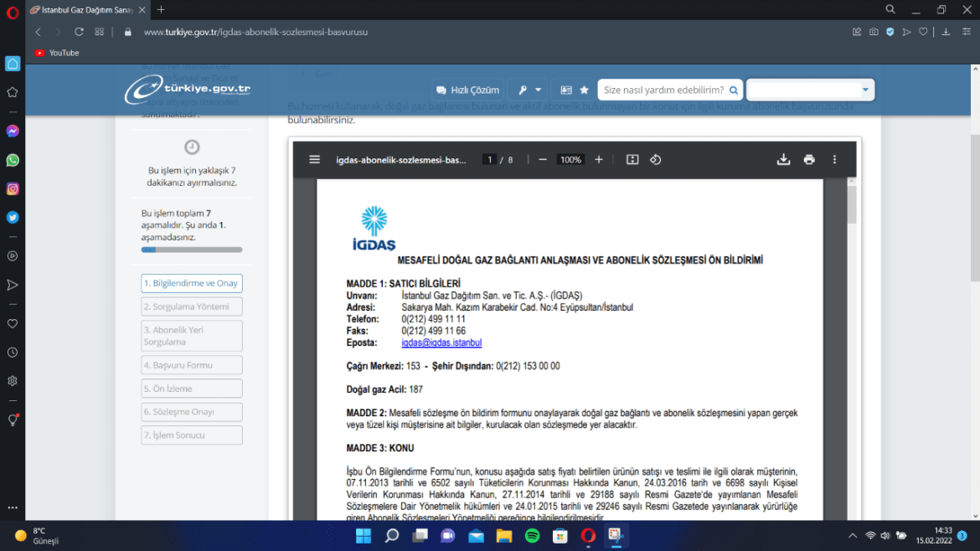Click the site search help field
Viewport: 980px width, 551px height.
663,90
